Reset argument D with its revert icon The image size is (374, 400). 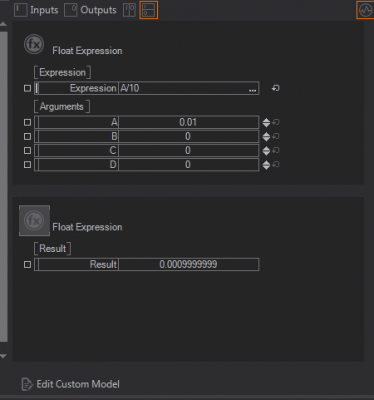276,164
